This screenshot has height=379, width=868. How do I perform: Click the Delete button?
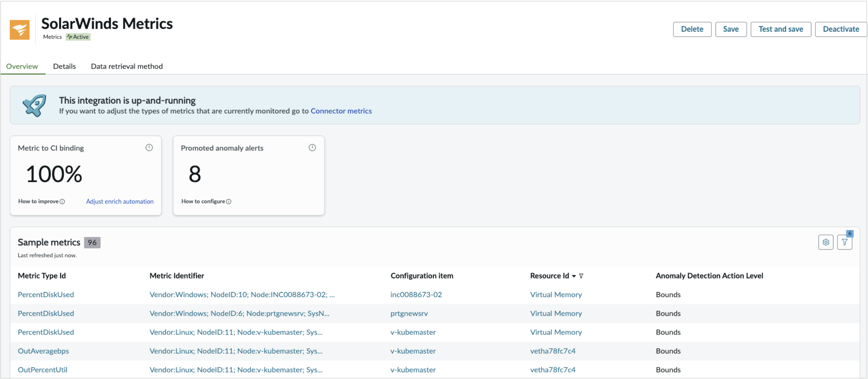click(x=692, y=29)
